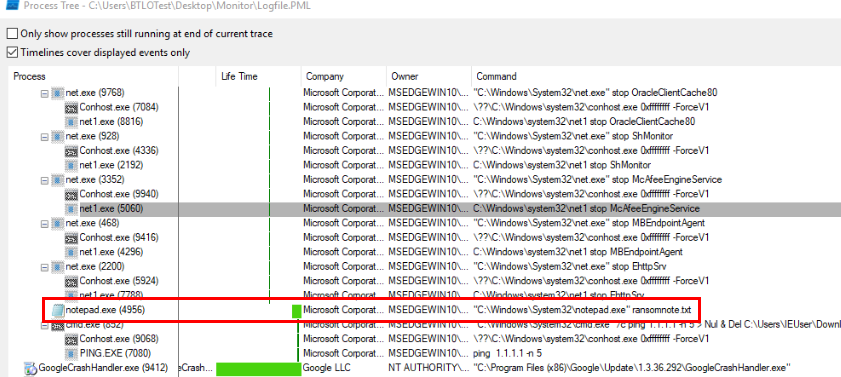This screenshot has height=377, width=841.
Task: Click the Conhost.exe (4336) console icon
Action: (71, 151)
